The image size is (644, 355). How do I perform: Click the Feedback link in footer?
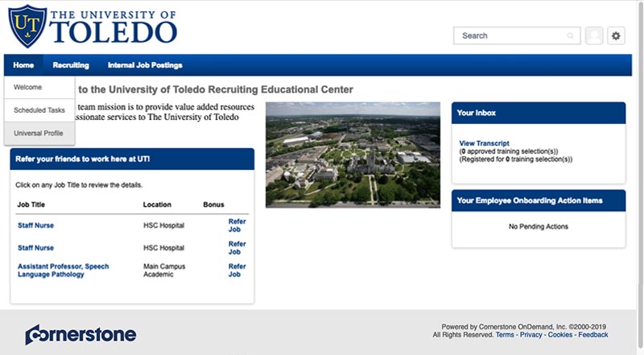[x=593, y=335]
